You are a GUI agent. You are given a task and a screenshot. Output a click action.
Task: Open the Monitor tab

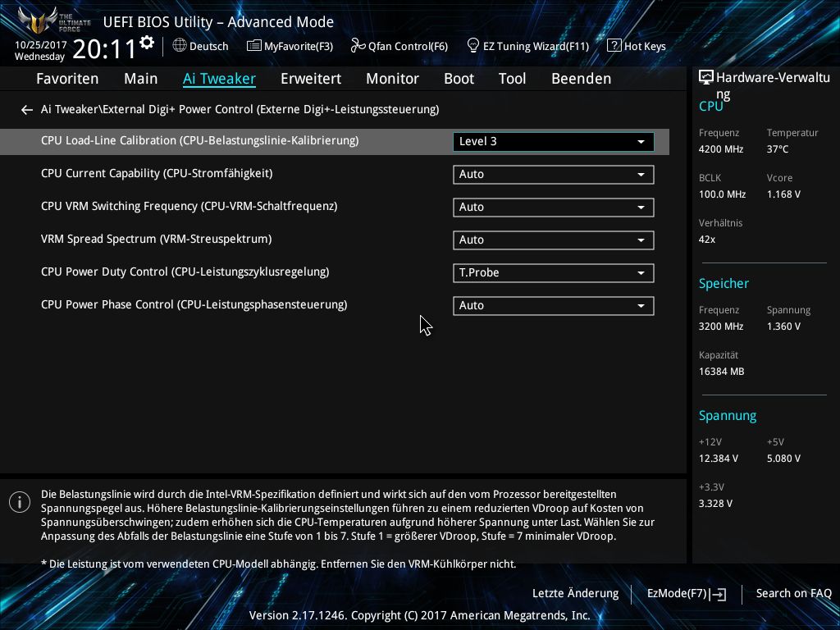coord(393,79)
